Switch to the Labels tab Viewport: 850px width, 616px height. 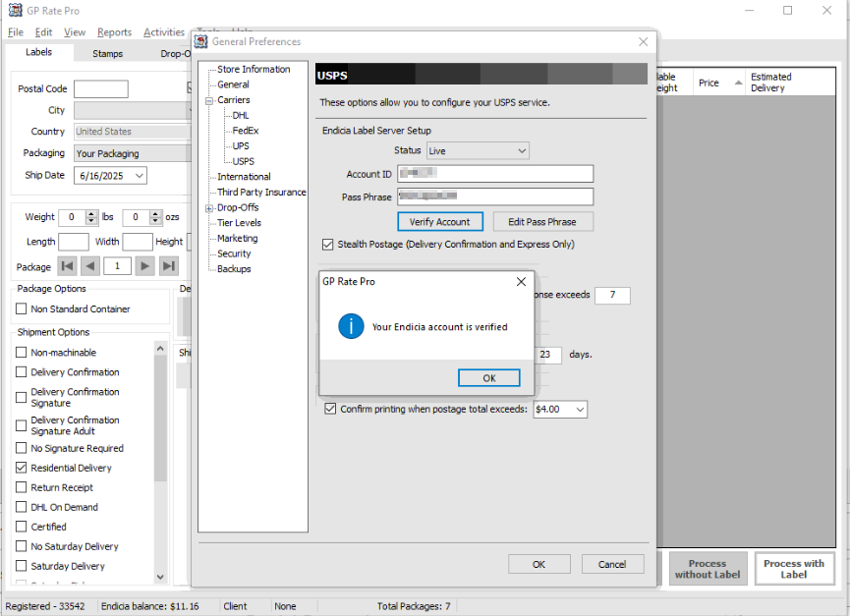click(38, 52)
